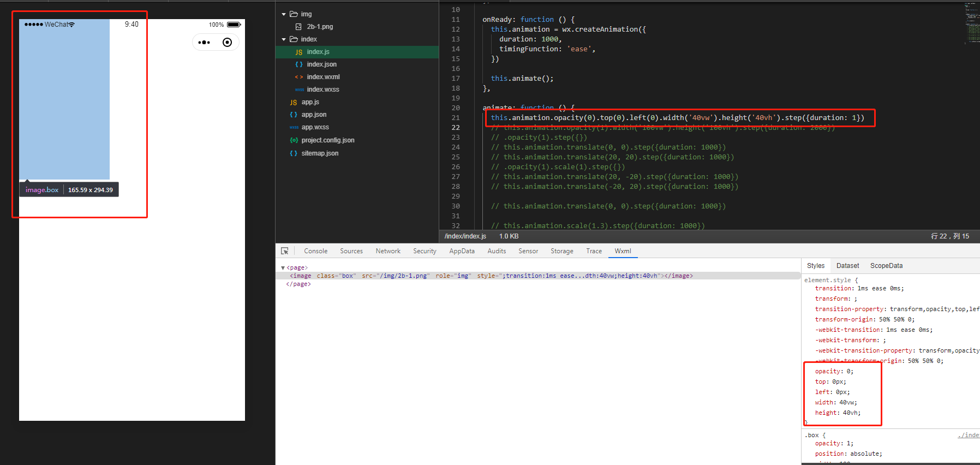Open index.json file

click(x=321, y=64)
